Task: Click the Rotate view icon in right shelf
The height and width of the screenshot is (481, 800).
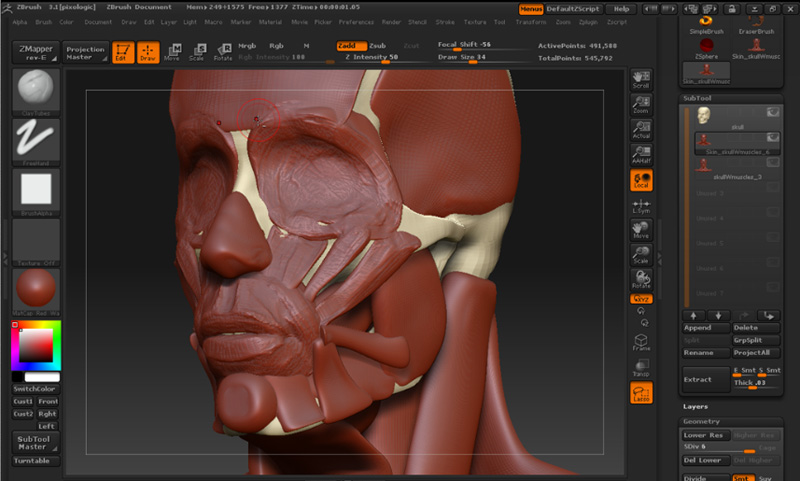Action: click(641, 280)
